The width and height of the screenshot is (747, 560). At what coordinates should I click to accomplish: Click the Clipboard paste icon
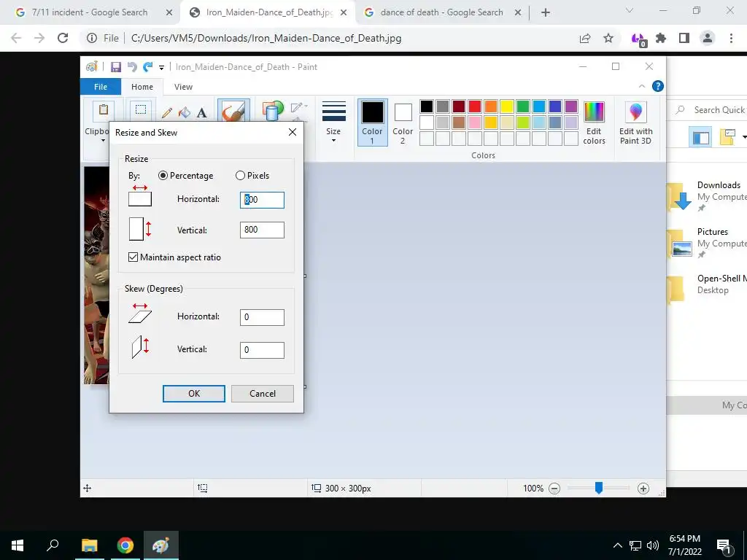tap(104, 110)
